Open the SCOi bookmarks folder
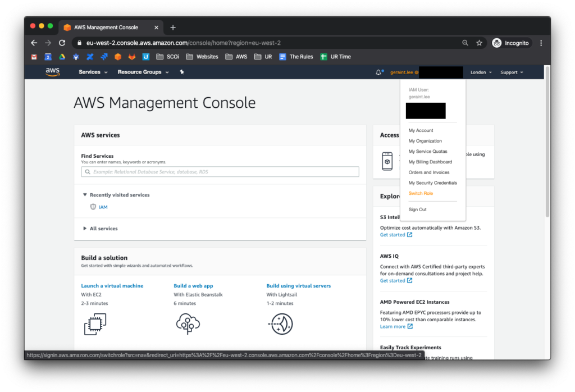Screen dimensions: 575x392 pyautogui.click(x=167, y=57)
